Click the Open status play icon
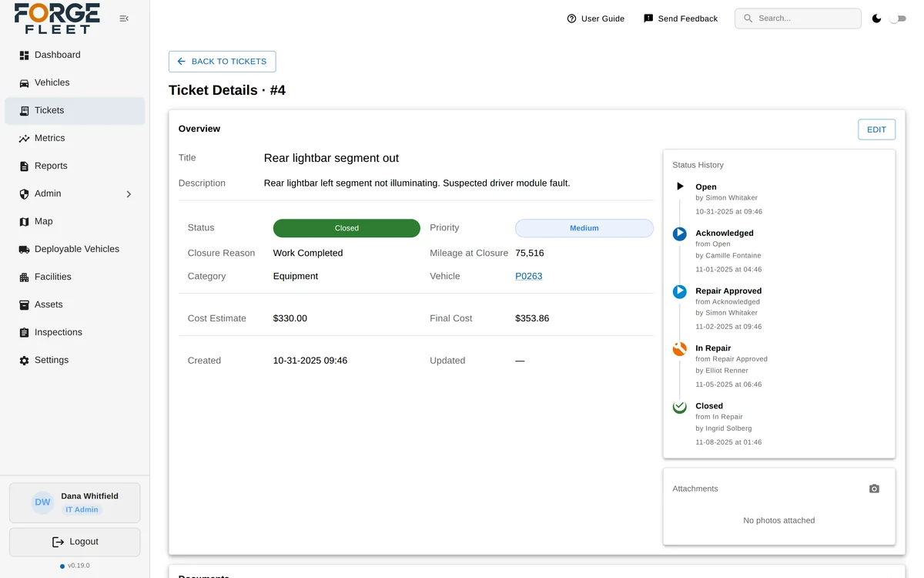Screen dimensions: 924x578 pos(680,187)
